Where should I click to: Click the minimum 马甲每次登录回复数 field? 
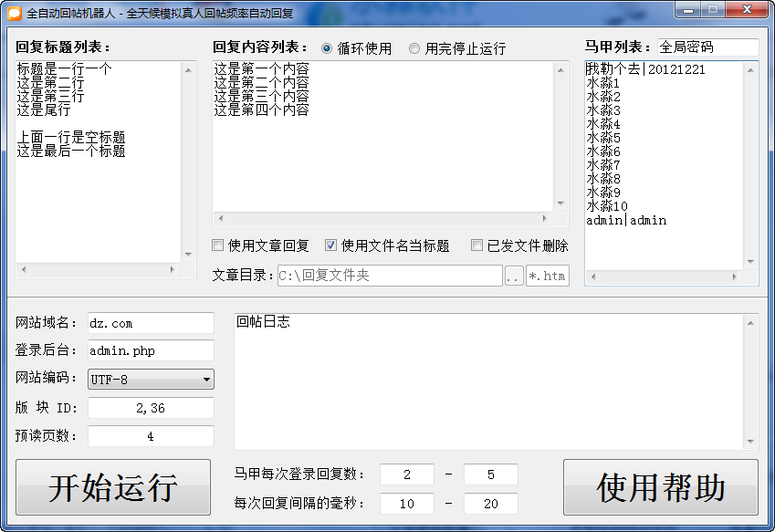[x=407, y=475]
